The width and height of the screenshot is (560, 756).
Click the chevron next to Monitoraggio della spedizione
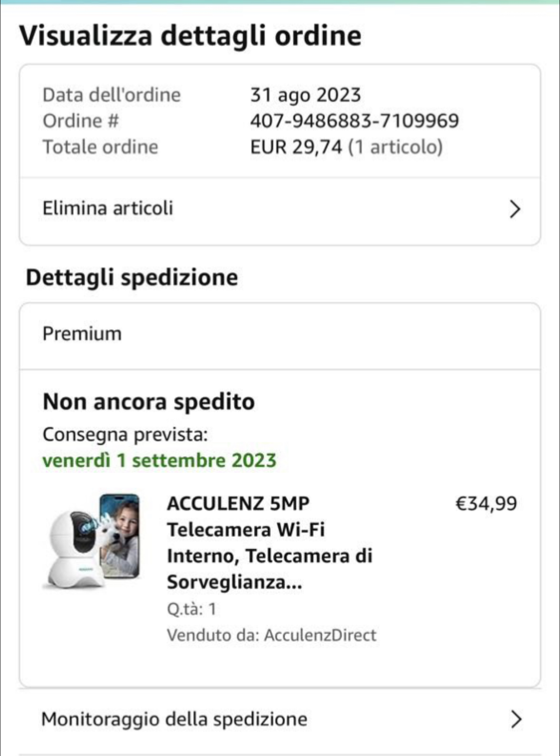pyautogui.click(x=515, y=719)
